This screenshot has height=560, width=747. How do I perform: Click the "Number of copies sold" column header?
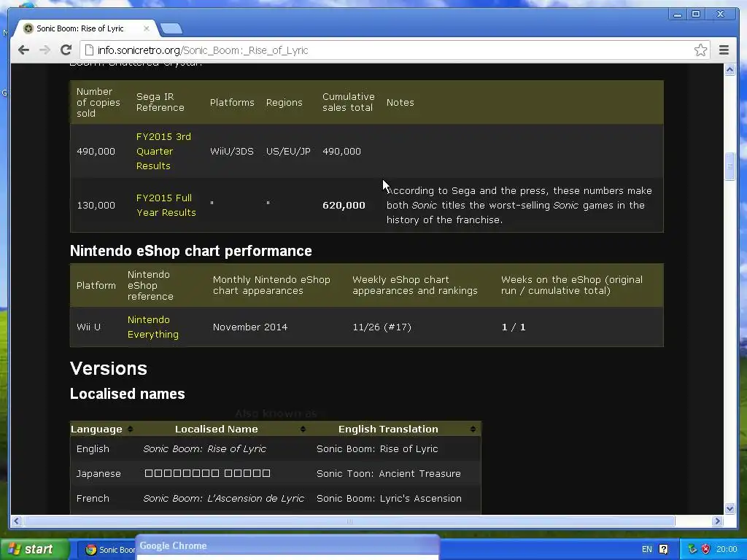click(98, 102)
